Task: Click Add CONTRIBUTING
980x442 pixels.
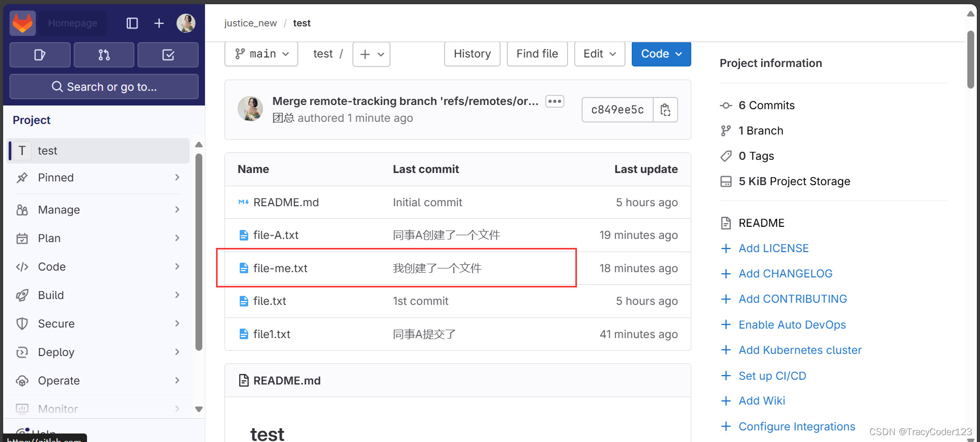Action: pyautogui.click(x=792, y=299)
